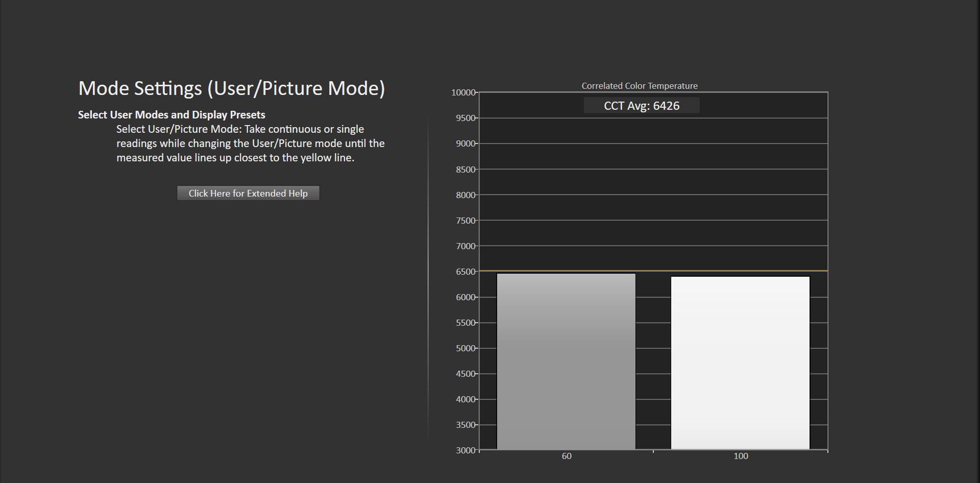
Task: Click the yellow 6500 target line
Action: pyautogui.click(x=653, y=271)
